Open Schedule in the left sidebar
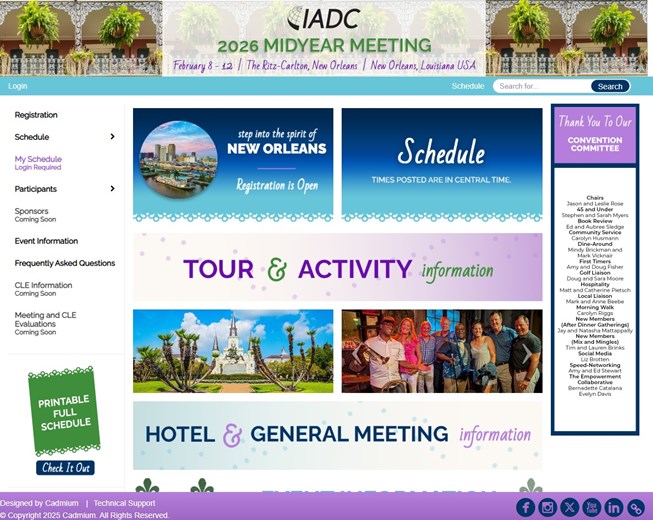This screenshot has height=520, width=653. (x=32, y=137)
